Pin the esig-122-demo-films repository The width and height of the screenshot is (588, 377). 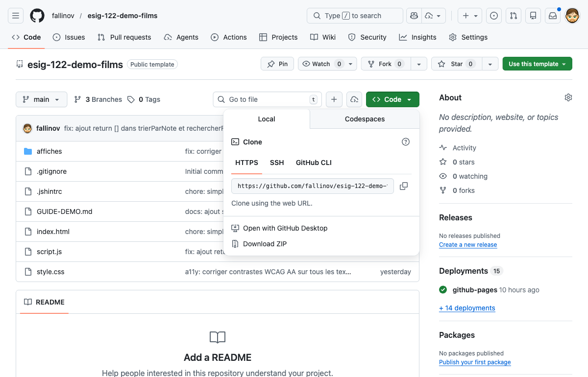click(x=277, y=63)
